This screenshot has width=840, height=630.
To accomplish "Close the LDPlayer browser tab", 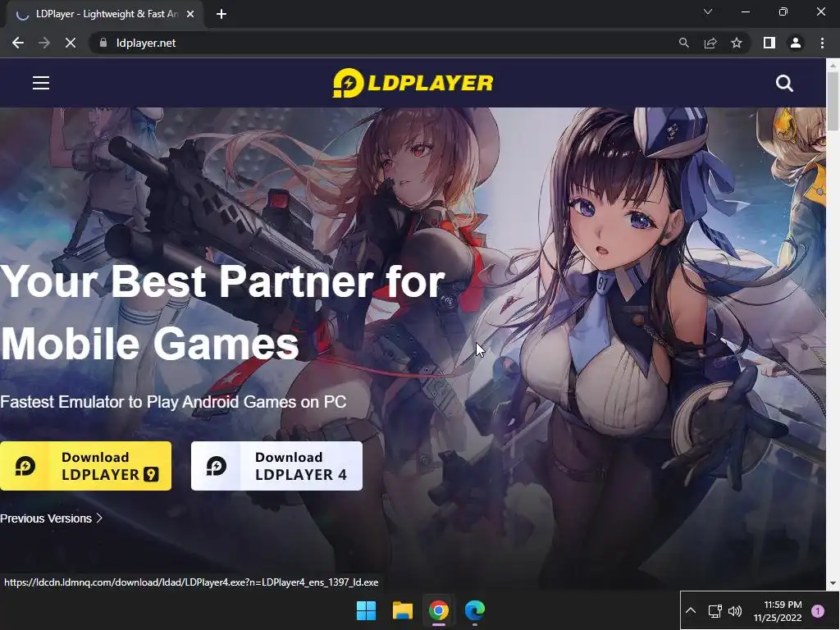I will click(x=190, y=14).
